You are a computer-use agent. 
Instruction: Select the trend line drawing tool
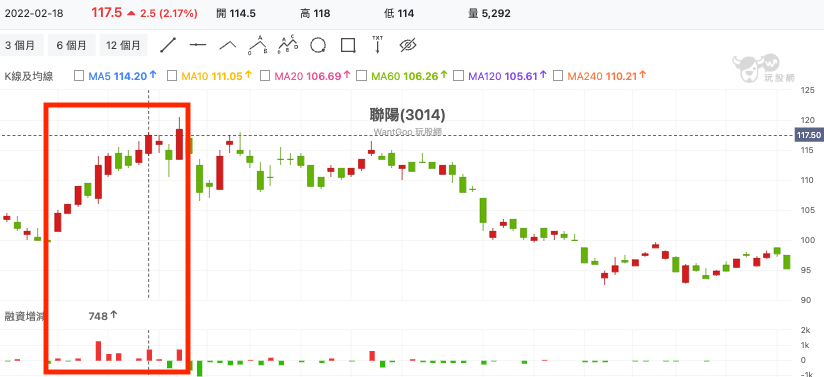pyautogui.click(x=168, y=45)
